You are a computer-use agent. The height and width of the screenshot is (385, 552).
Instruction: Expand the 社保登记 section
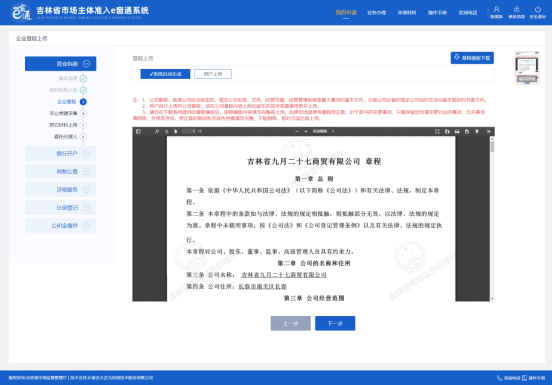click(61, 208)
